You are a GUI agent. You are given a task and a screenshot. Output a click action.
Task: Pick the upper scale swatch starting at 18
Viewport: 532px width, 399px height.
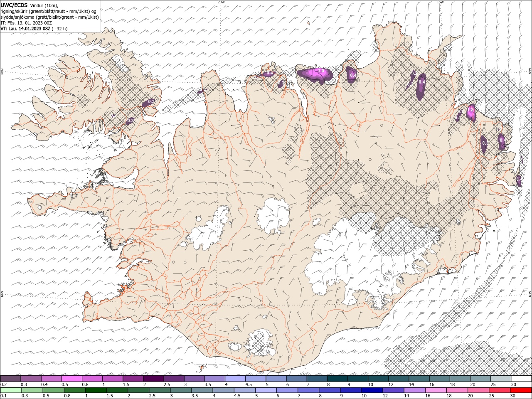[x=460, y=379]
